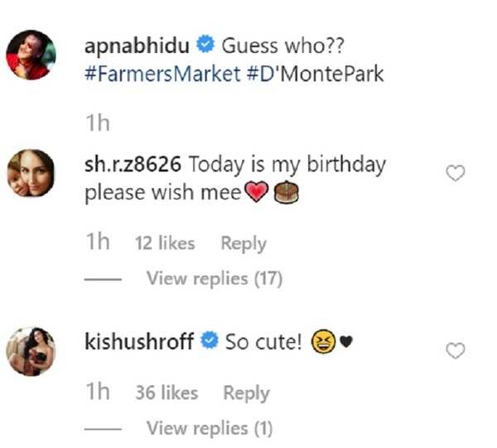The height and width of the screenshot is (448, 497).
Task: Click the 1h timestamp under apnabhidu's caption
Action: click(x=97, y=123)
